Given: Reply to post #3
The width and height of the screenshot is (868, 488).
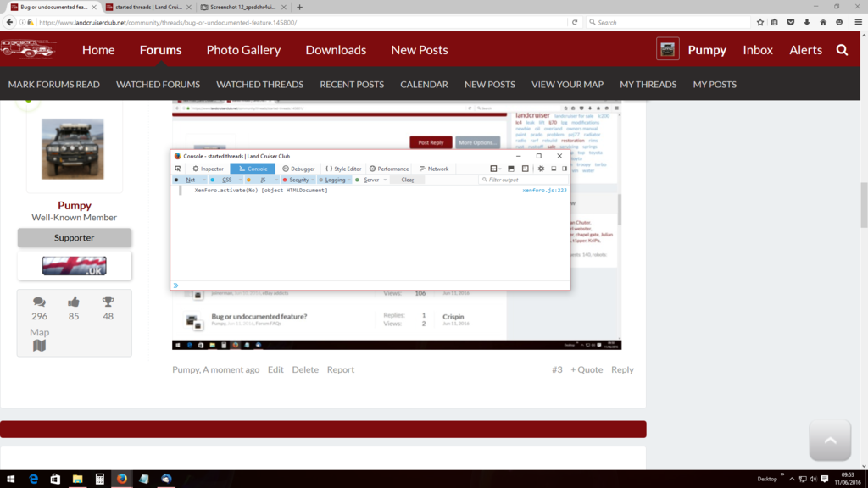Looking at the screenshot, I should [622, 369].
